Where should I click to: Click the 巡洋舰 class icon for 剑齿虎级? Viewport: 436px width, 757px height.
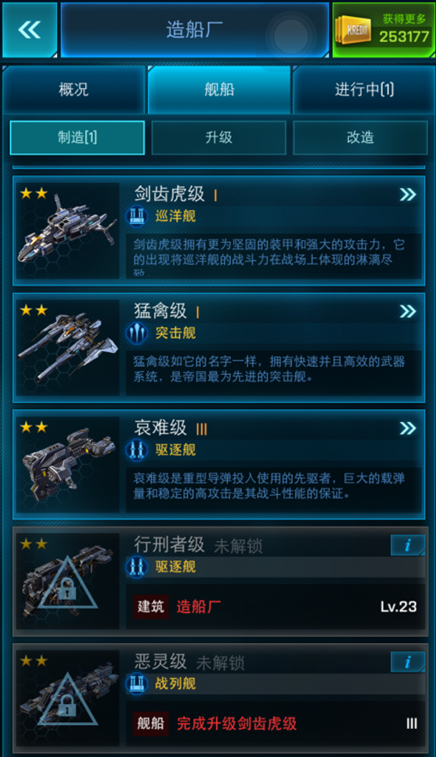tap(137, 216)
